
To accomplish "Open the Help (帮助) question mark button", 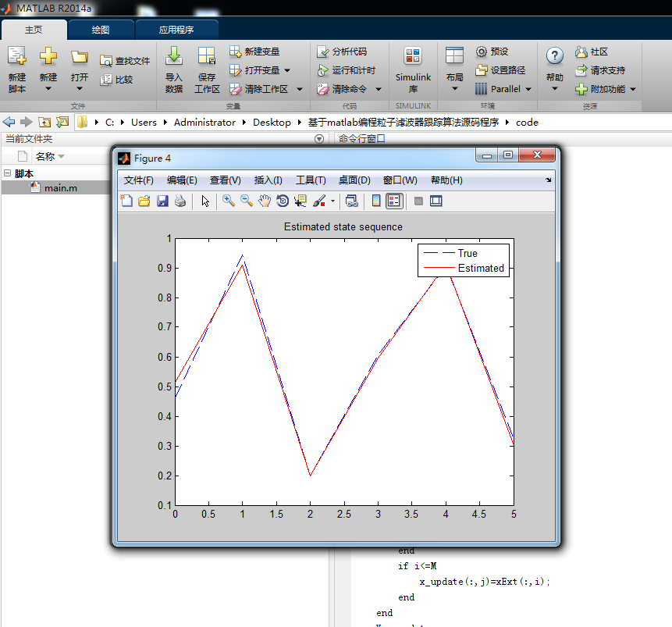I will (x=555, y=70).
